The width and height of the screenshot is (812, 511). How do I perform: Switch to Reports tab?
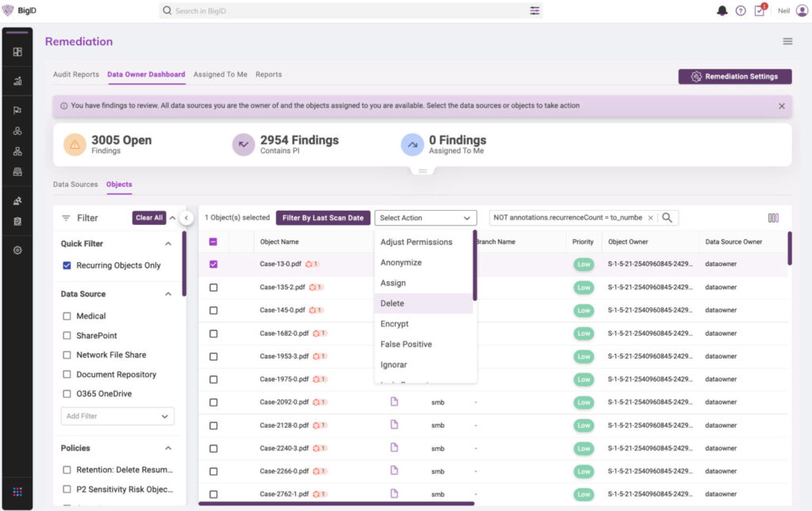coord(268,74)
